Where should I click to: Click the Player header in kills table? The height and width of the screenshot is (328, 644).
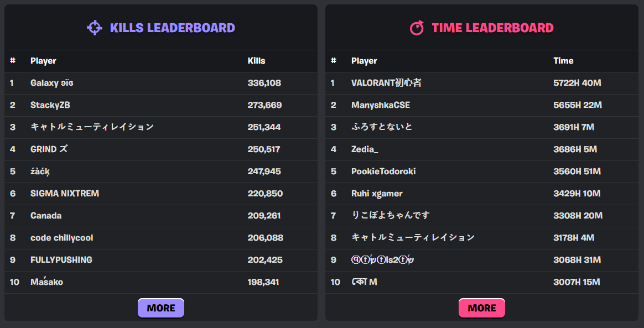pos(43,61)
